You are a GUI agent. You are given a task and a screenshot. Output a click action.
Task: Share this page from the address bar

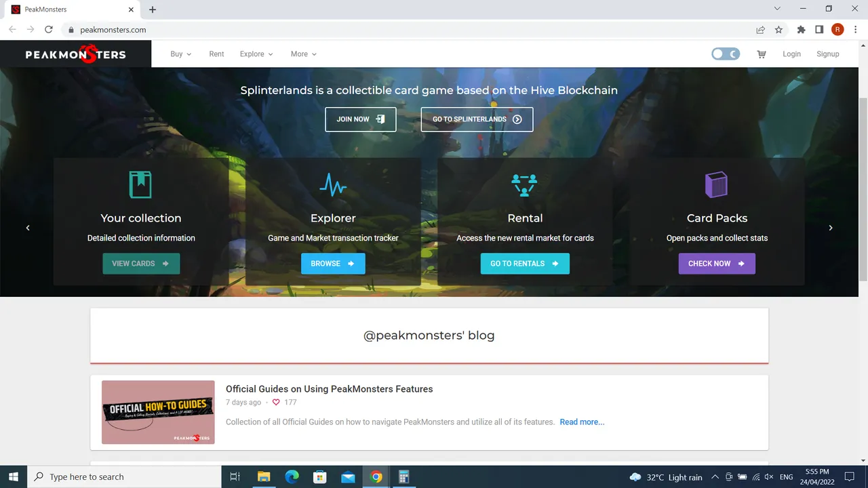761,30
